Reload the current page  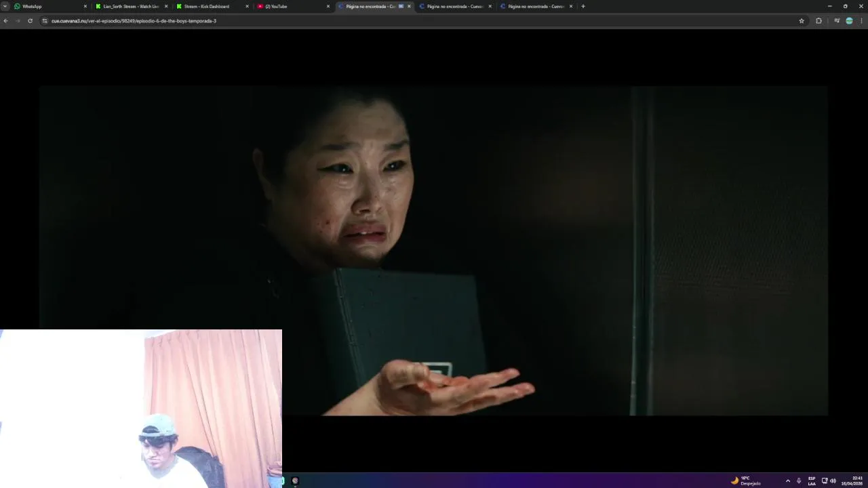point(30,21)
